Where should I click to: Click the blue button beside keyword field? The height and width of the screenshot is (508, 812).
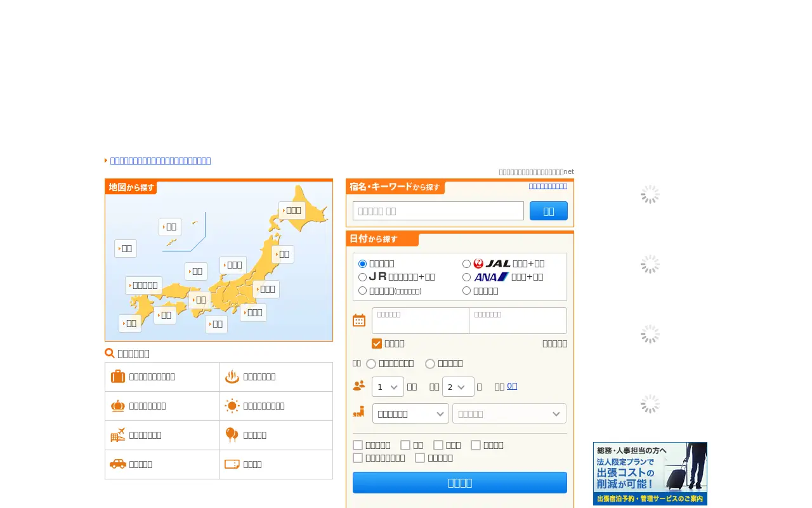(549, 211)
